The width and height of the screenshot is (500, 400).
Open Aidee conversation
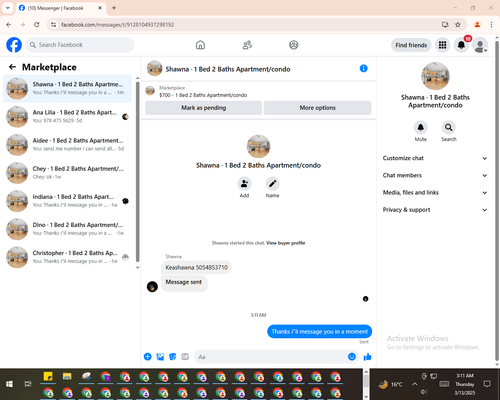(67, 145)
